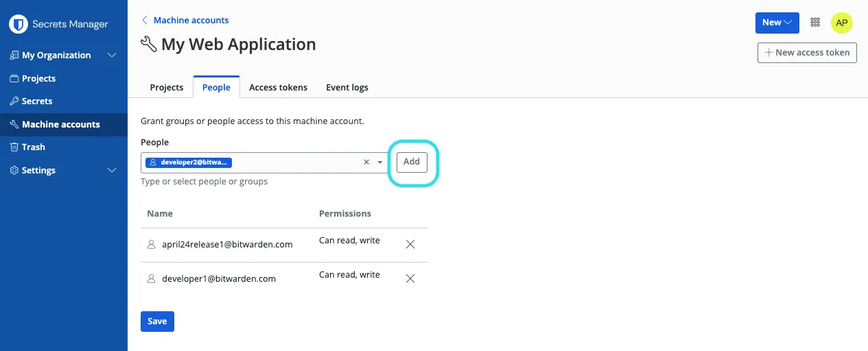Click the Bitwarden shield logo
868x351 pixels.
click(17, 24)
